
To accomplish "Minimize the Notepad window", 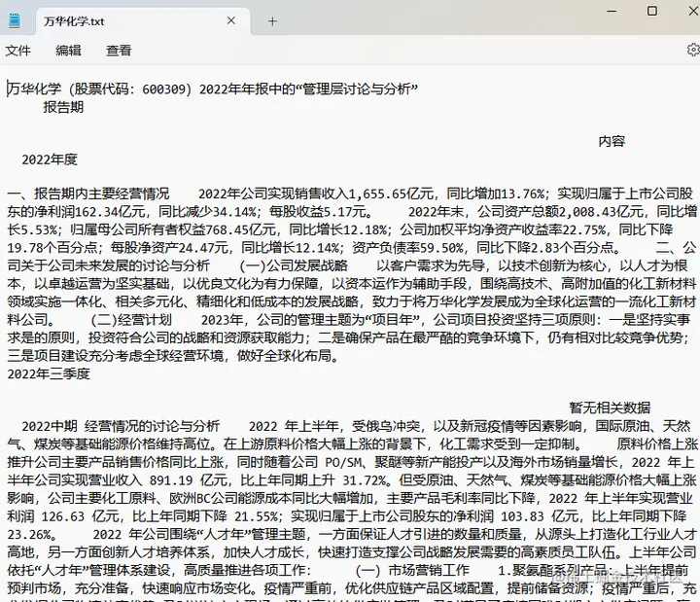I will [x=612, y=11].
